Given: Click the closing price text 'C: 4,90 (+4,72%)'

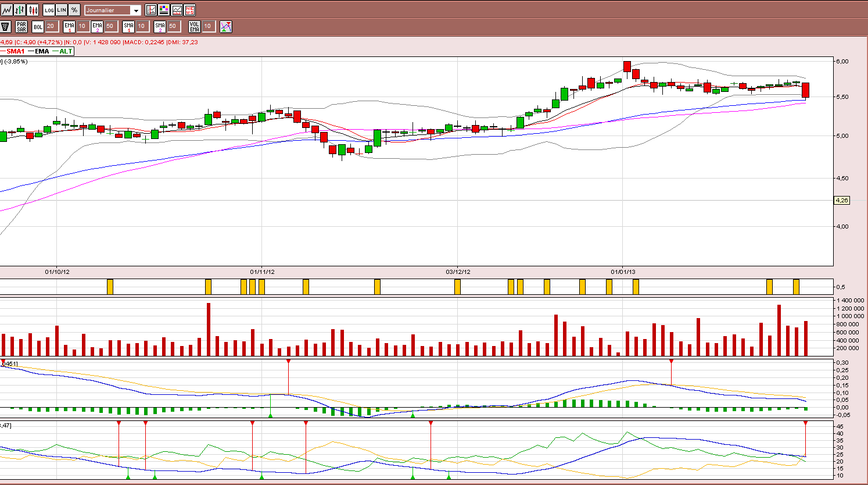Looking at the screenshot, I should pos(39,42).
